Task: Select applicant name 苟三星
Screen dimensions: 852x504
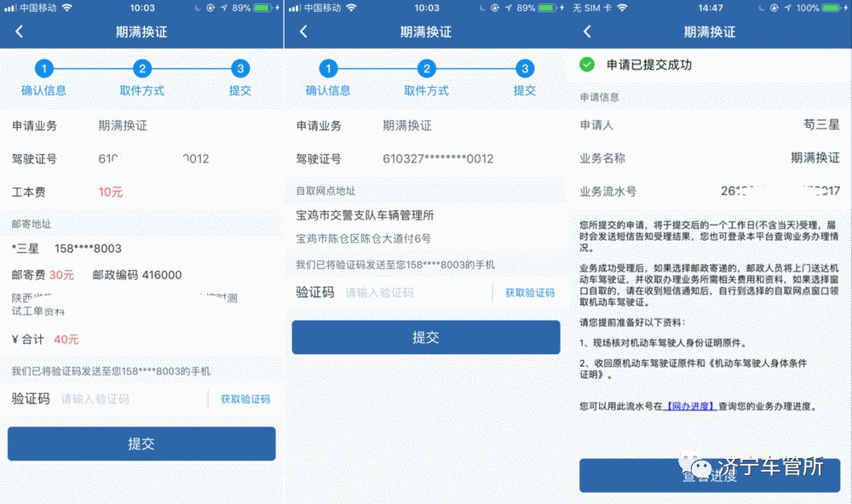Action: pos(821,124)
